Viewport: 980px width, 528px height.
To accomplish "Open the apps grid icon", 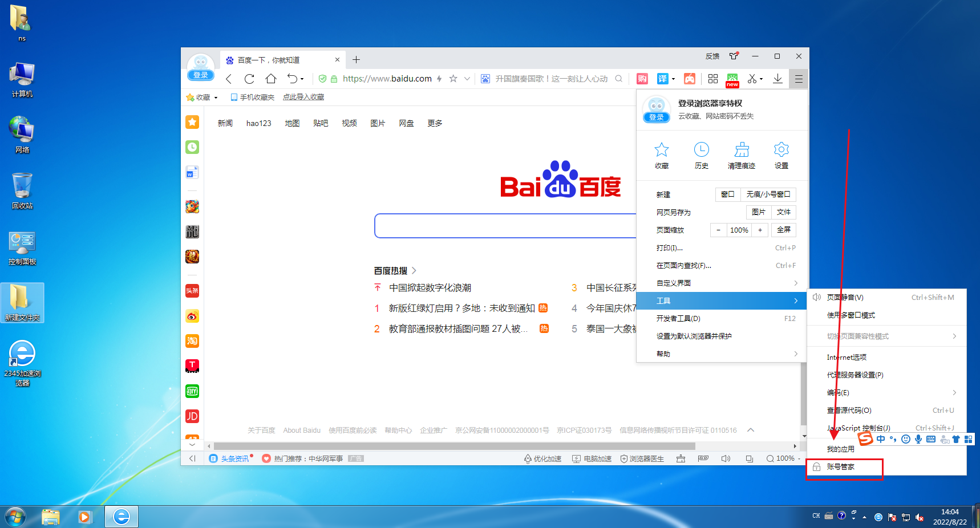I will pos(713,79).
